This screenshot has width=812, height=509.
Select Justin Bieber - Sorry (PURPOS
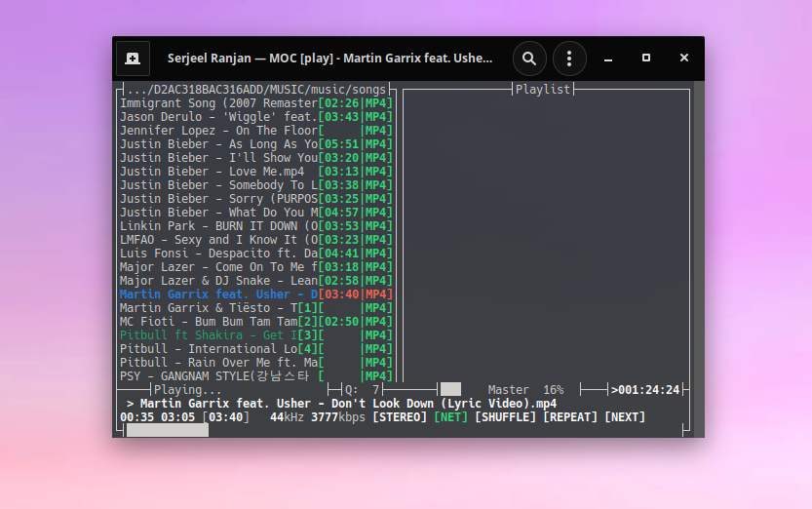click(255, 199)
